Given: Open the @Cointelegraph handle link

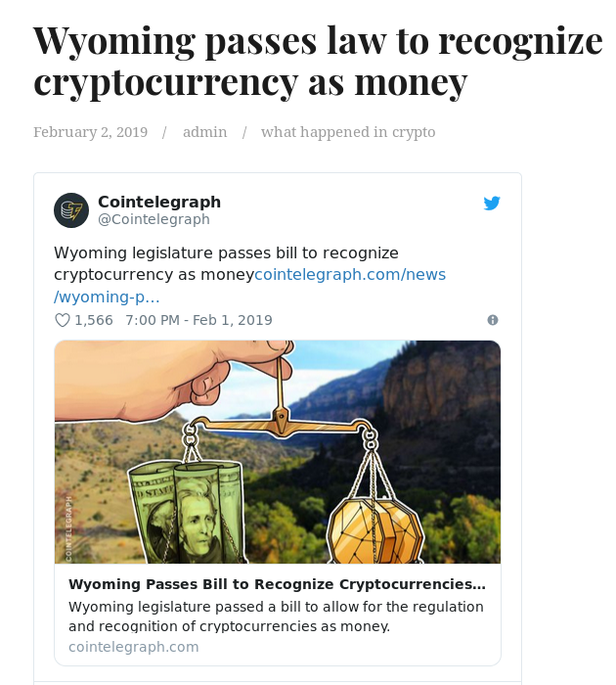Looking at the screenshot, I should (x=154, y=219).
